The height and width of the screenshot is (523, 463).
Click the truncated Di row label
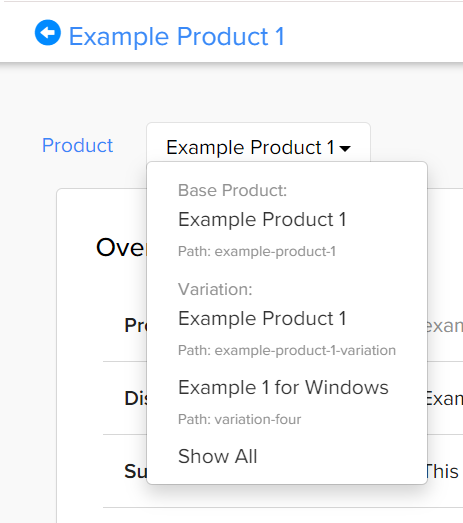tap(135, 398)
